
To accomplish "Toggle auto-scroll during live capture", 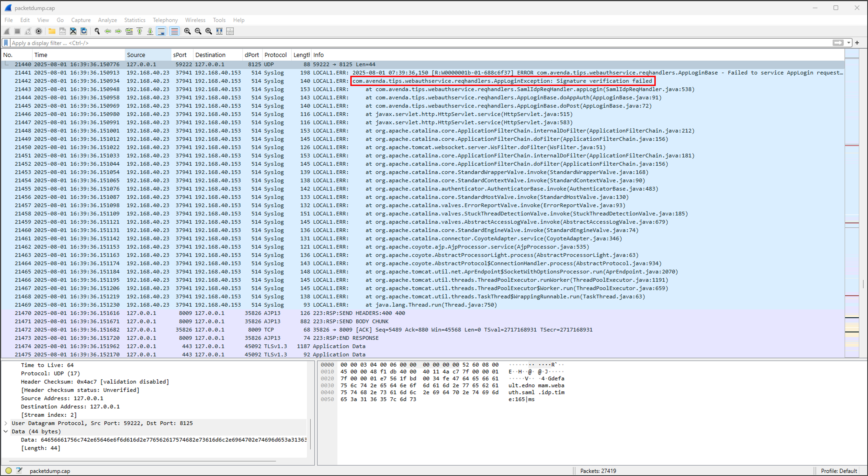I will (x=161, y=31).
